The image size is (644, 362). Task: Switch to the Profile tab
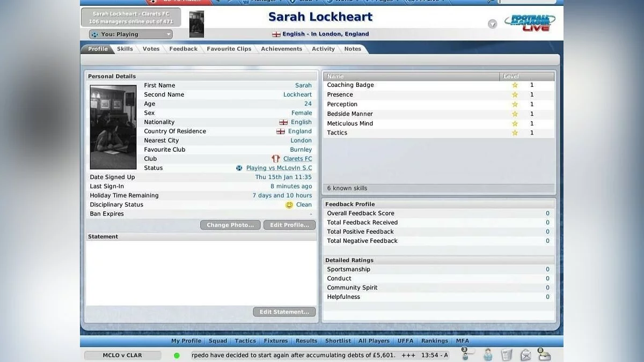(x=98, y=49)
